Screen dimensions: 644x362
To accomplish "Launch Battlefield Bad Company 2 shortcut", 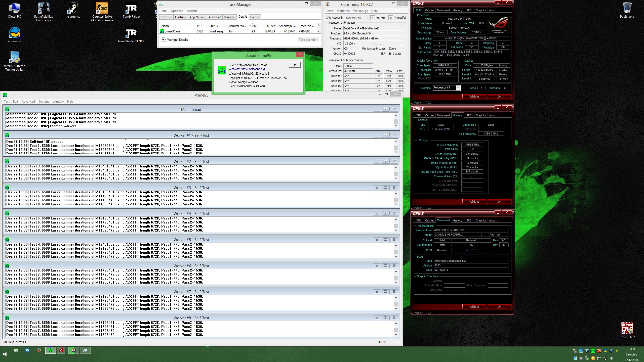I will [44, 12].
